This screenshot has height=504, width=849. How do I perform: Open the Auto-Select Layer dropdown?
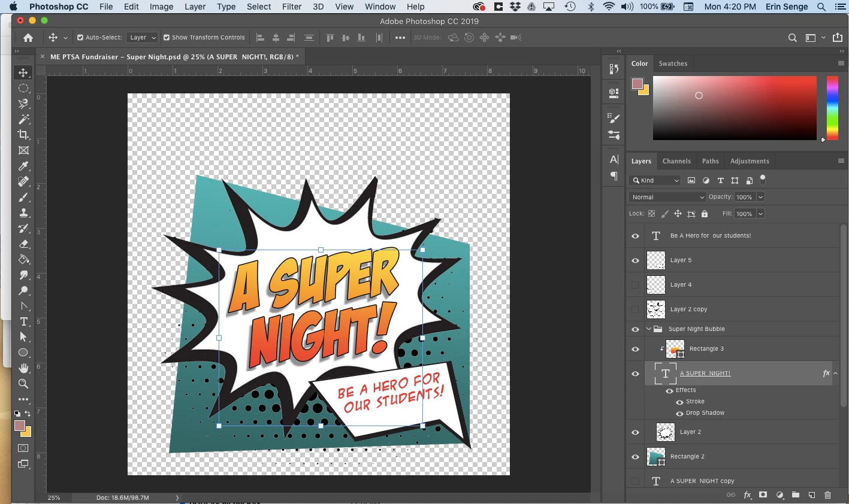[142, 37]
